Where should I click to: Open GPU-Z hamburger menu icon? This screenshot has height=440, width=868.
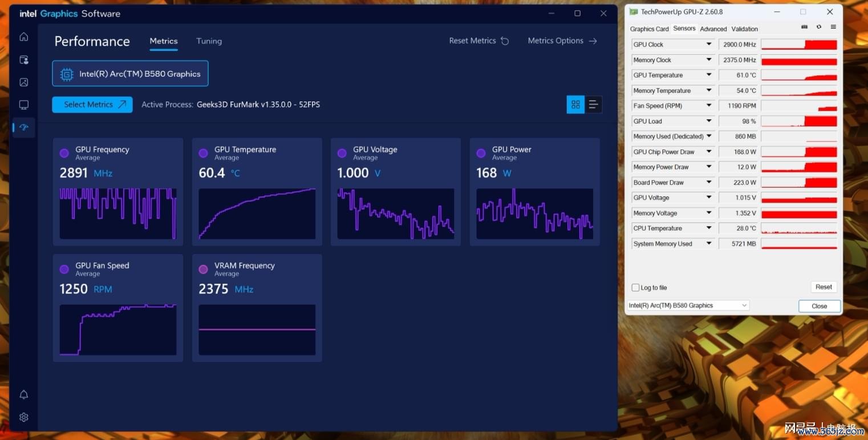(x=833, y=27)
